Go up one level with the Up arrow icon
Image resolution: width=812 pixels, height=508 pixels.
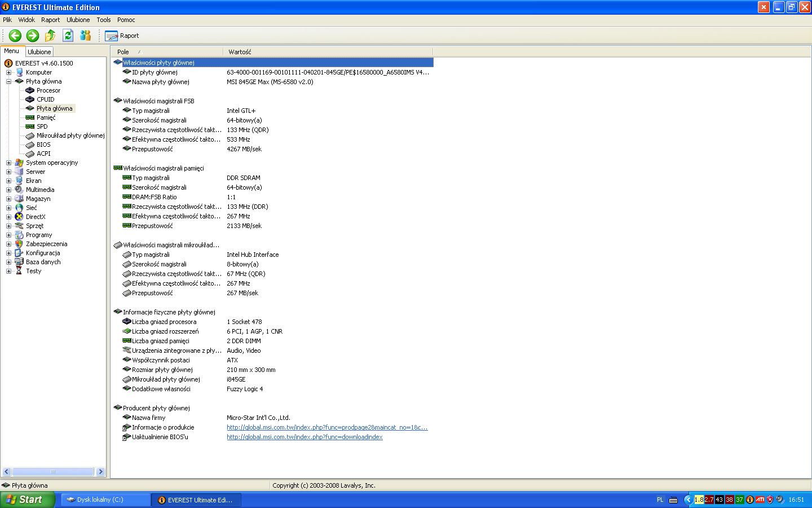[x=50, y=36]
